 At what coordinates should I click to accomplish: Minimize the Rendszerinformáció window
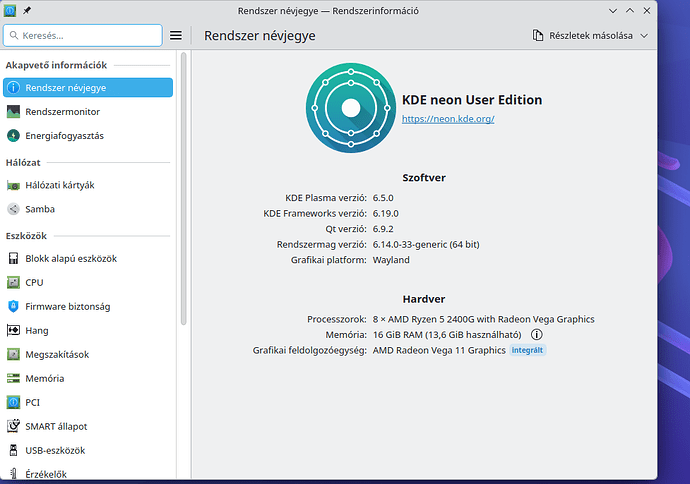coord(613,11)
